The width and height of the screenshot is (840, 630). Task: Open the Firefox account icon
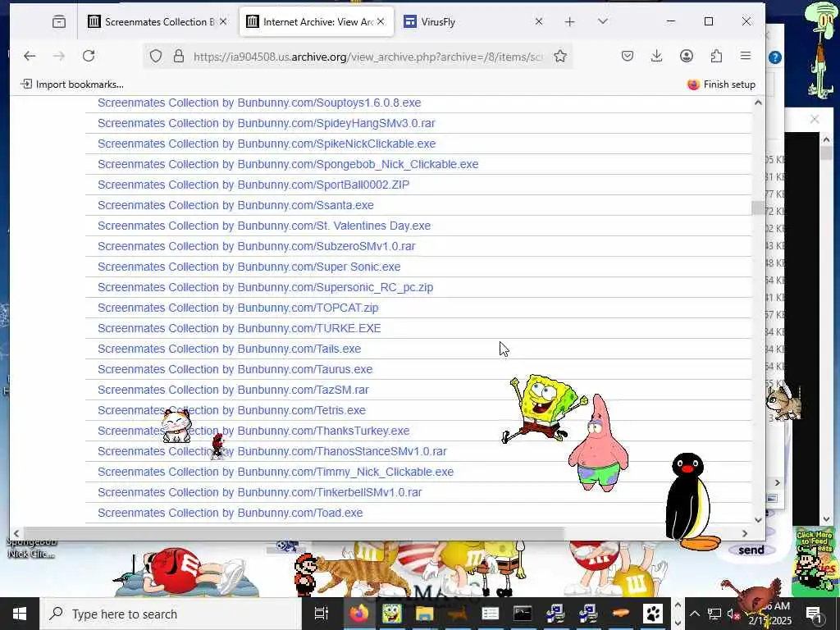[x=687, y=56]
